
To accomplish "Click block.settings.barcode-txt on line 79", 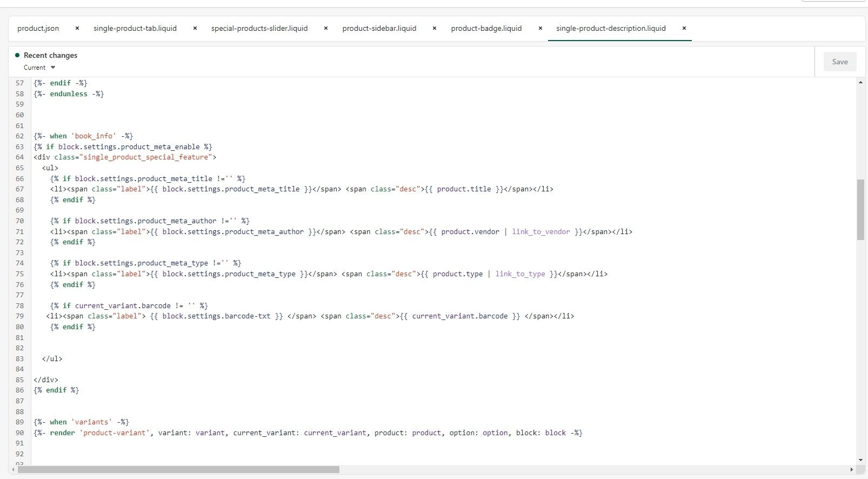I will tap(217, 316).
